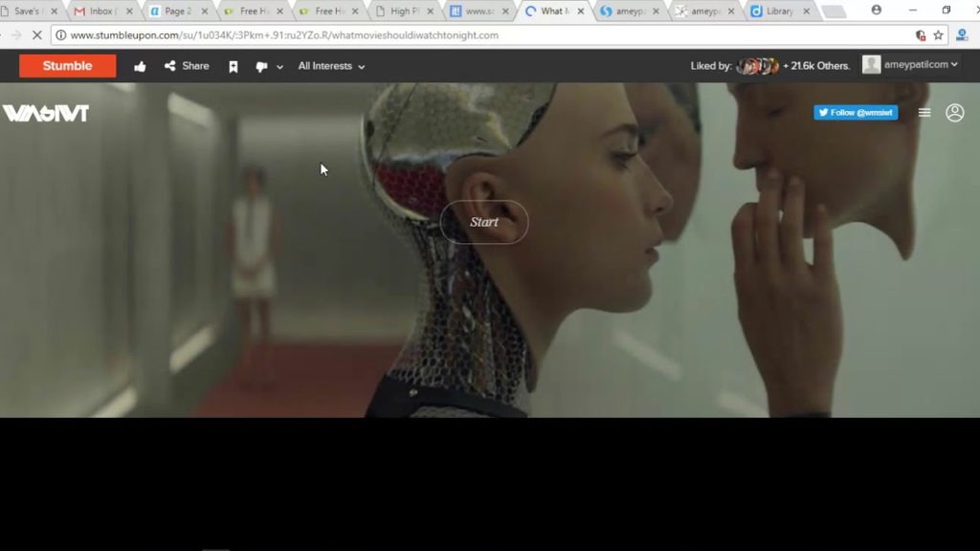Close the Page 2 tab
The height and width of the screenshot is (551, 980).
205,11
